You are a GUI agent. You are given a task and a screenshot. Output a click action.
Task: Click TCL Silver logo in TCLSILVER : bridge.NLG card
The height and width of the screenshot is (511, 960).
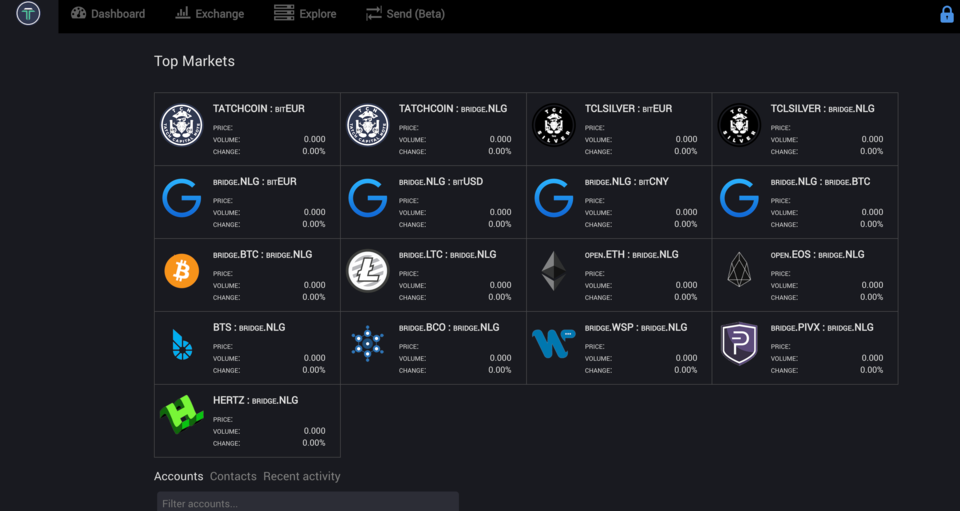point(739,125)
